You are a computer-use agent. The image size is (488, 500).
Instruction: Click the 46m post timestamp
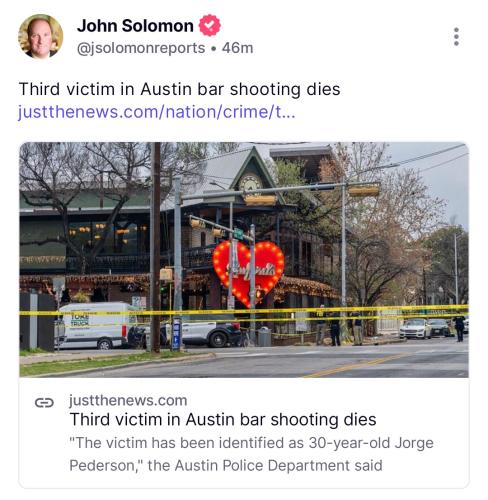click(237, 48)
